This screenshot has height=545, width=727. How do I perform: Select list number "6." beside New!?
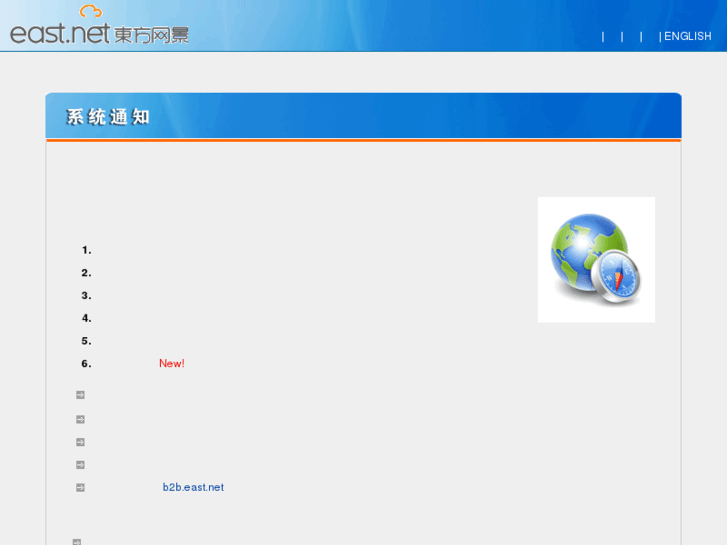[87, 364]
